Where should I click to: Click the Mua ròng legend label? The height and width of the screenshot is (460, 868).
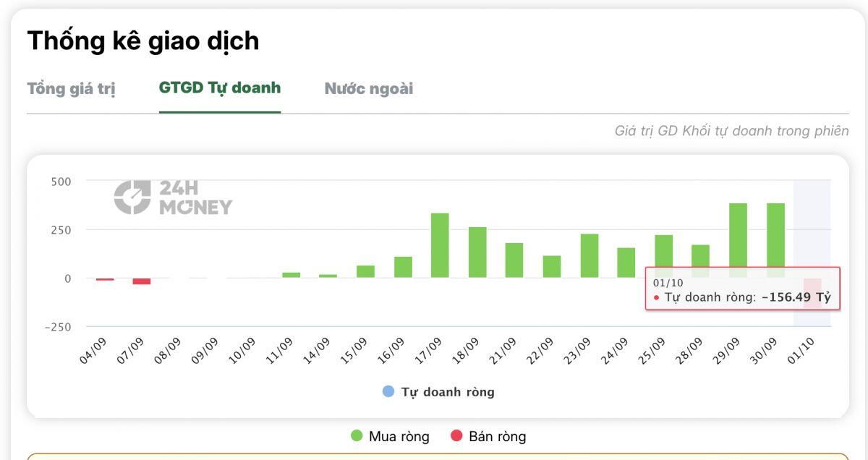399,436
